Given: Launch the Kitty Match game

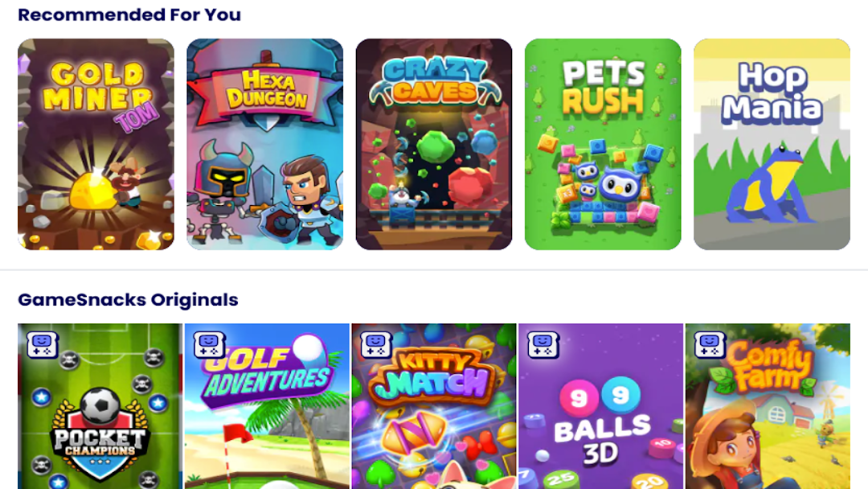Looking at the screenshot, I should pos(434,406).
